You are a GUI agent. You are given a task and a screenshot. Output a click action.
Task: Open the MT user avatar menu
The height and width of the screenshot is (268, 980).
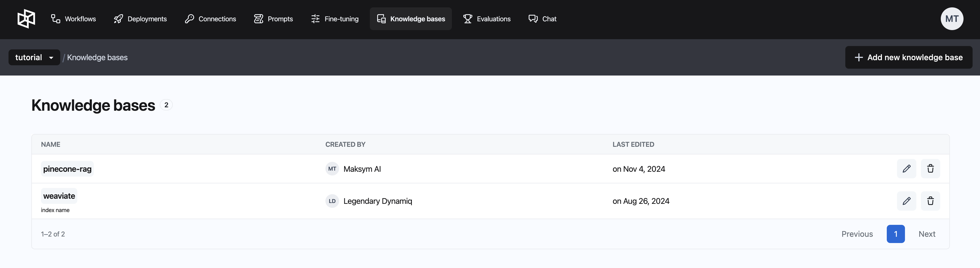point(952,19)
